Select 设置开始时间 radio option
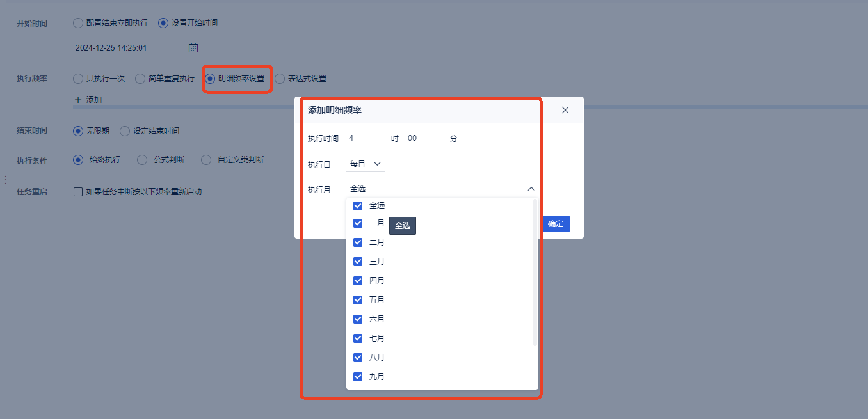Screen dimensions: 868x419 163,23
